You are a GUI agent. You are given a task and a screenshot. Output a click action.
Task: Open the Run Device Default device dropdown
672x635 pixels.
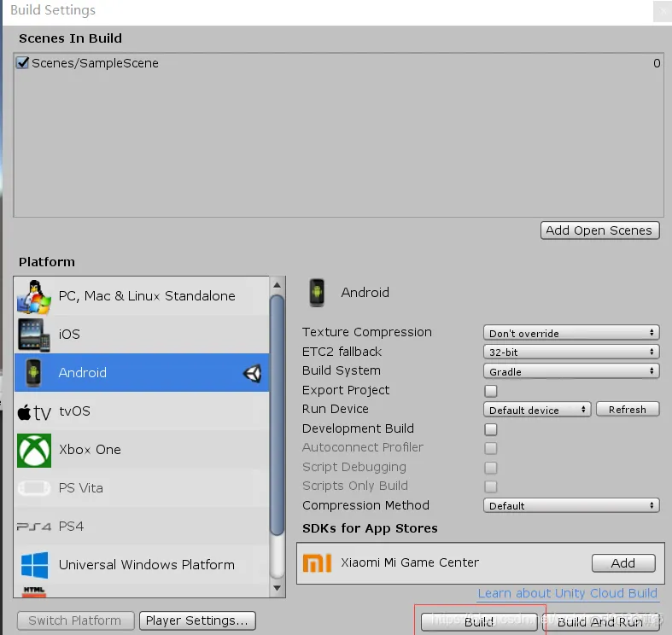click(x=537, y=410)
